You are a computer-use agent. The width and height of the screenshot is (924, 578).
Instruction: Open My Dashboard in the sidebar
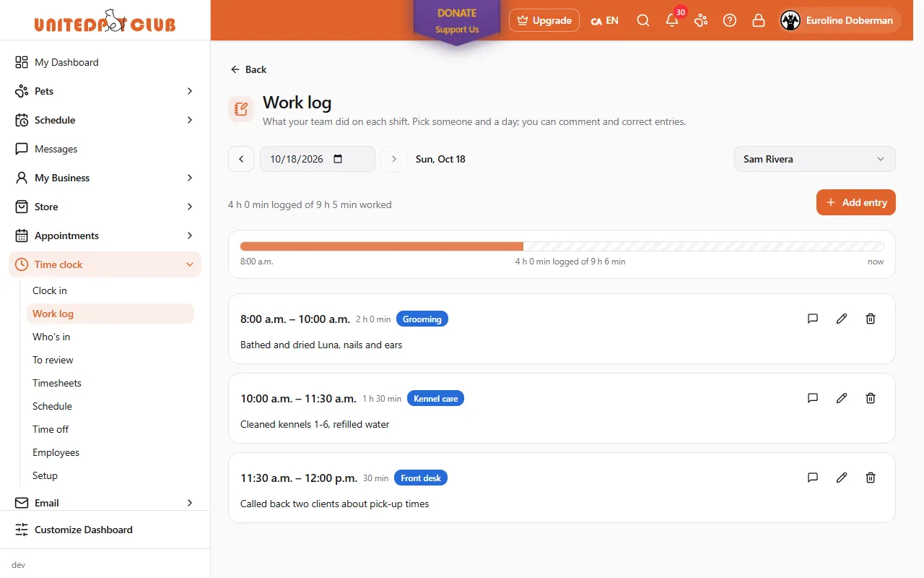(105, 62)
